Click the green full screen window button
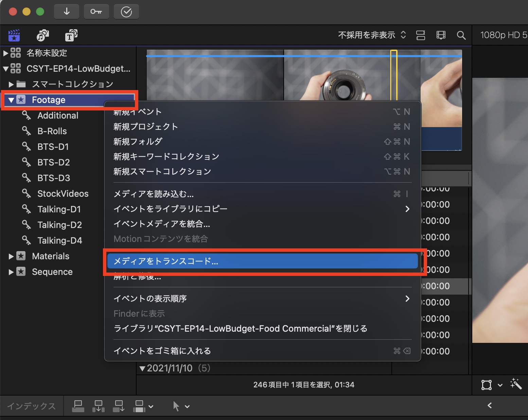 click(x=40, y=12)
